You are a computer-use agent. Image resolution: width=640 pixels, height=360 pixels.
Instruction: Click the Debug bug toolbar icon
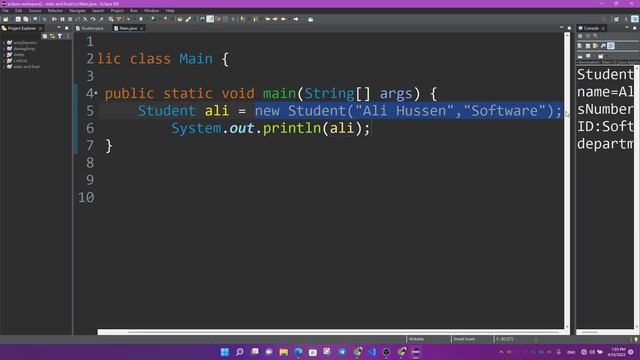click(x=129, y=19)
